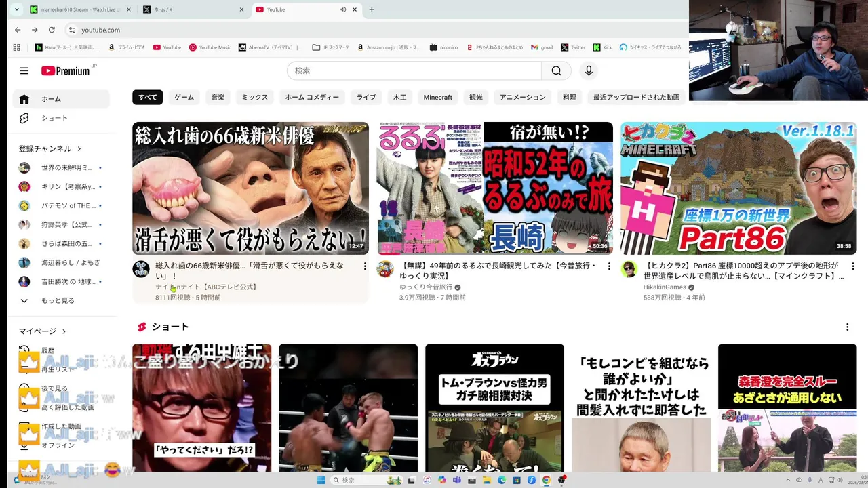868x488 pixels.
Task: Select the ゲーム filter chip
Action: (184, 97)
